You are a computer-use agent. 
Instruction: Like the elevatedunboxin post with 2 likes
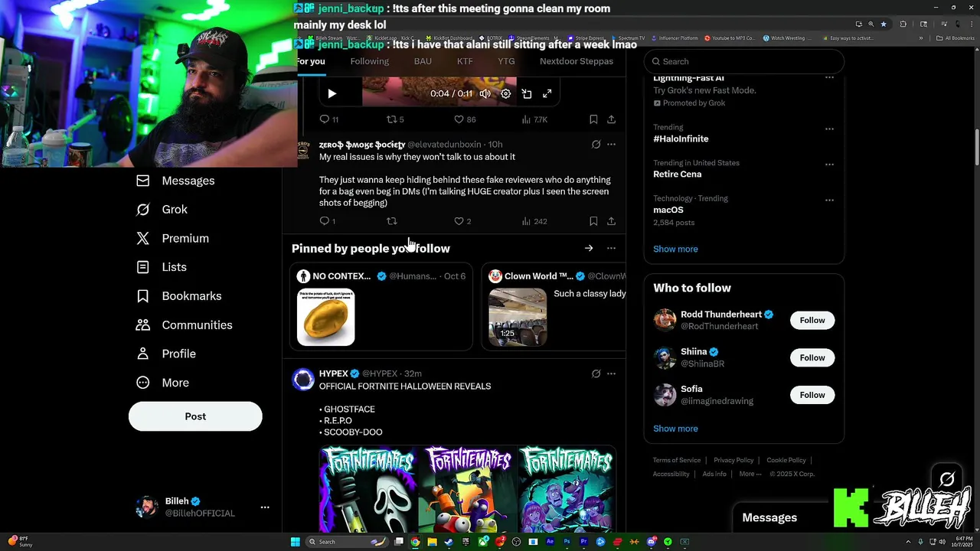[x=462, y=221]
